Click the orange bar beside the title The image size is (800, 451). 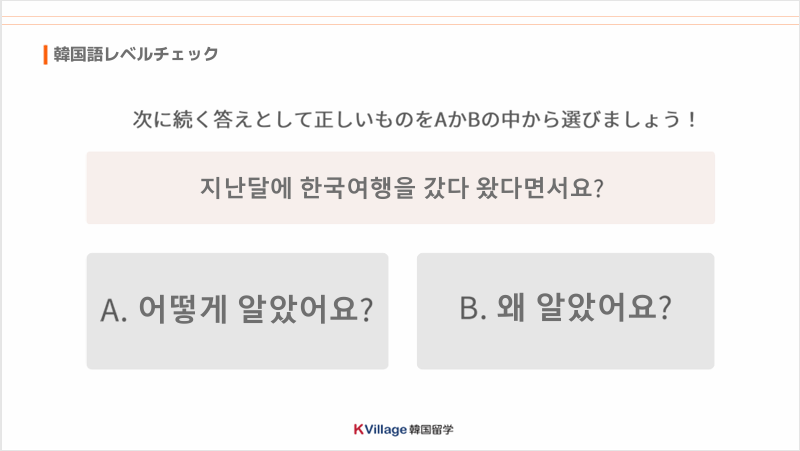(x=46, y=54)
